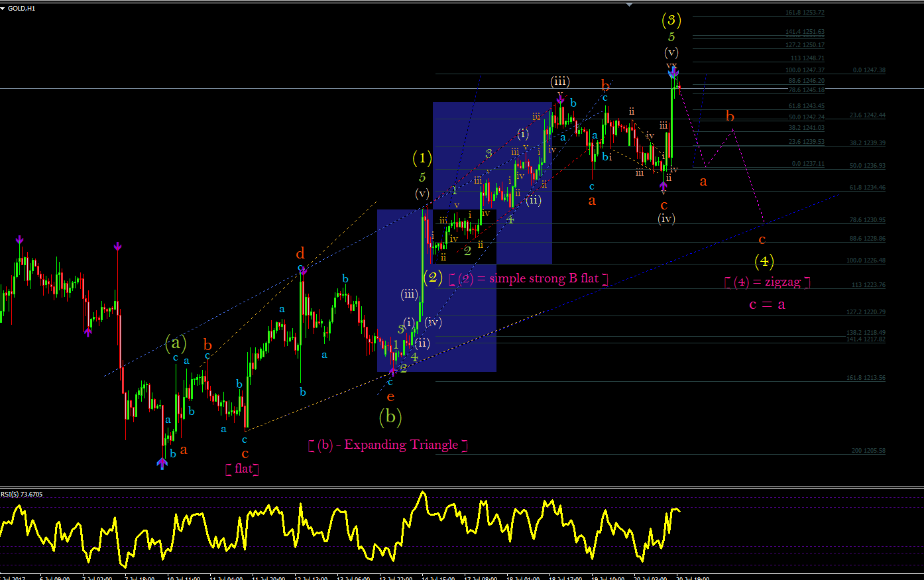The width and height of the screenshot is (924, 580).
Task: Click the purple arrow above wave (iii) peak
Action: click(x=560, y=101)
